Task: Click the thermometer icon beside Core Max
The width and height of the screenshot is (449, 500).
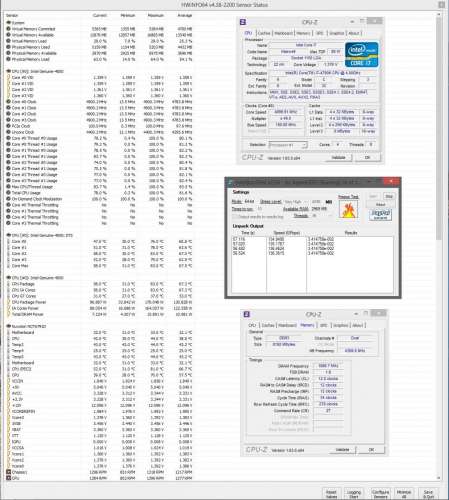Action: 9,266
